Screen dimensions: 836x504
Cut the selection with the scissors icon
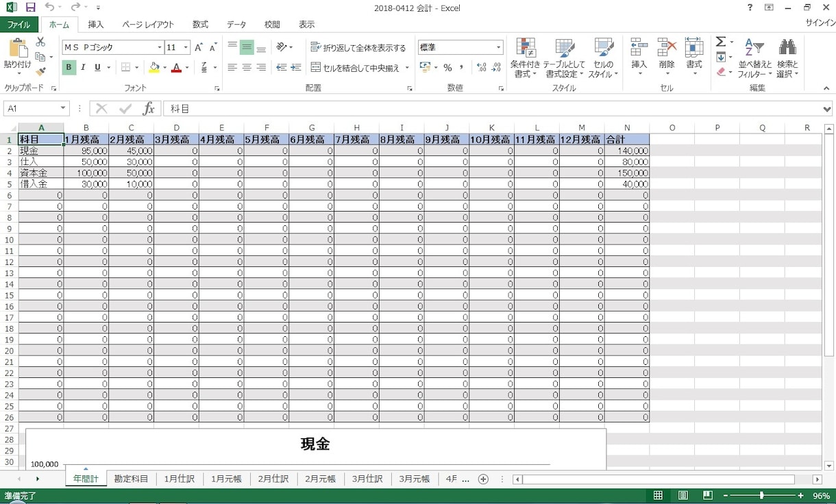tap(40, 42)
